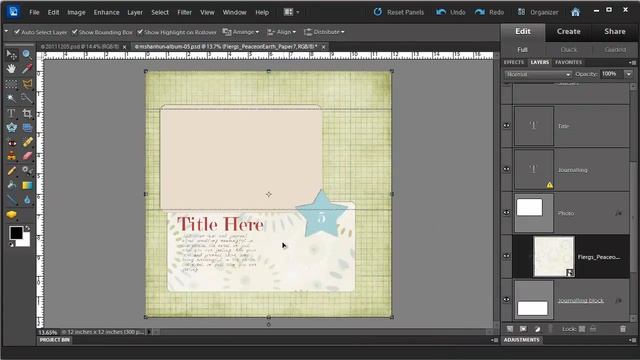Open the File menu
This screenshot has width=640, height=360.
tap(34, 12)
